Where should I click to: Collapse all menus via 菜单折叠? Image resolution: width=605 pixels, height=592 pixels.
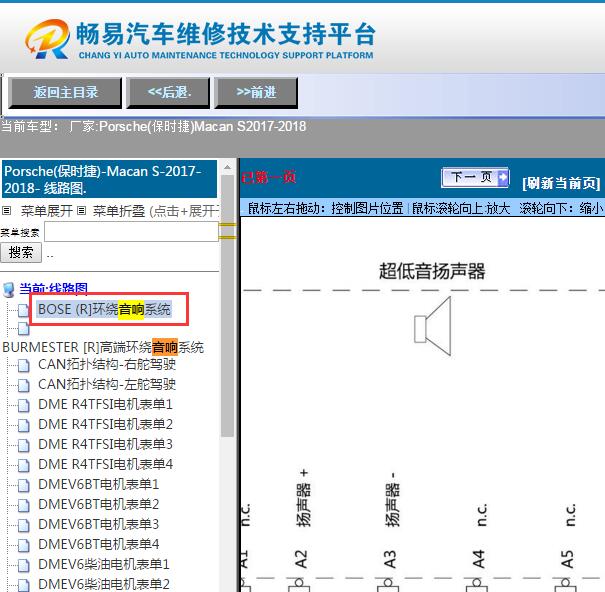click(x=118, y=211)
